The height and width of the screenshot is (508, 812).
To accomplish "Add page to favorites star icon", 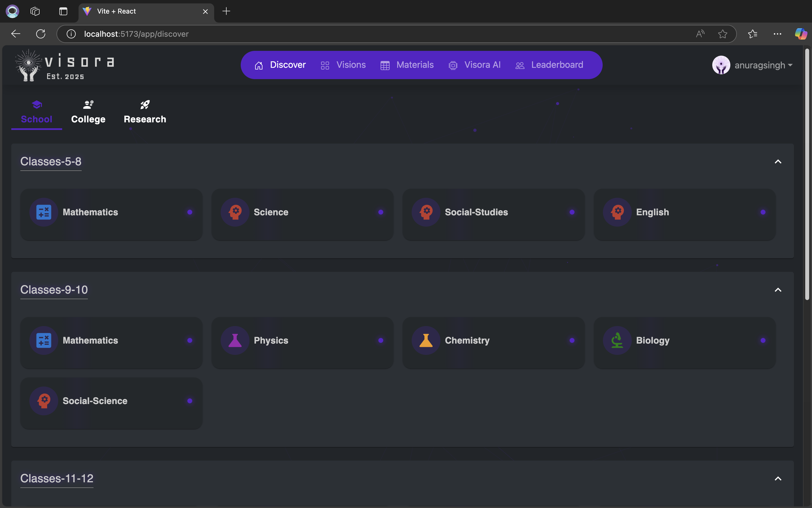I will click(722, 34).
